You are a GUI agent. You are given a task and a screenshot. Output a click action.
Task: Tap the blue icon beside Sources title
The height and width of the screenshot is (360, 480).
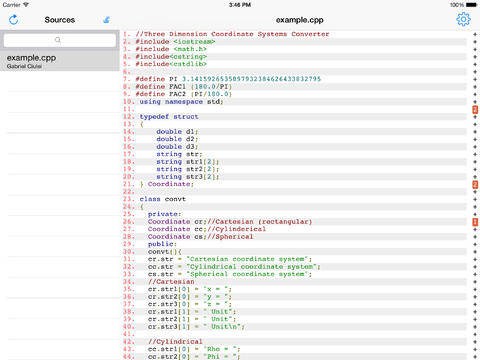pyautogui.click(x=106, y=20)
